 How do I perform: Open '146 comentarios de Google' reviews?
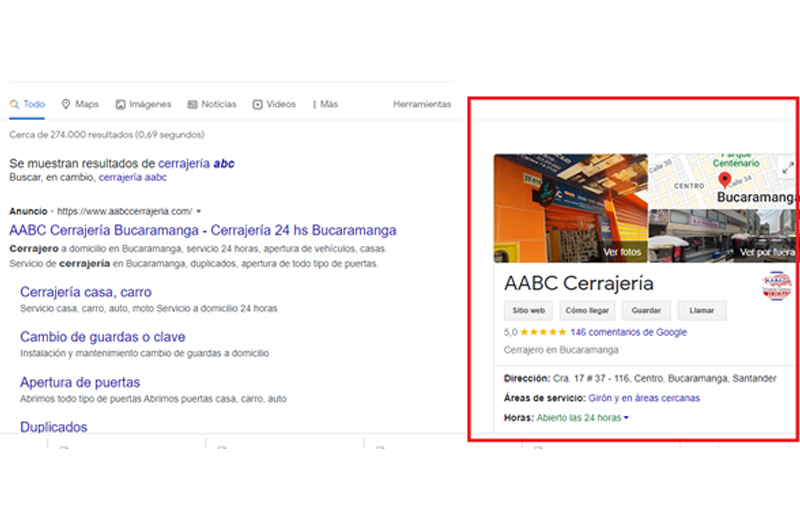(x=628, y=332)
